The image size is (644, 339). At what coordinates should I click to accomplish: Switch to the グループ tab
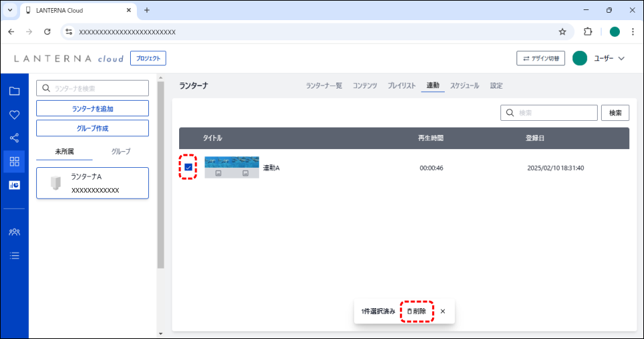pos(121,151)
